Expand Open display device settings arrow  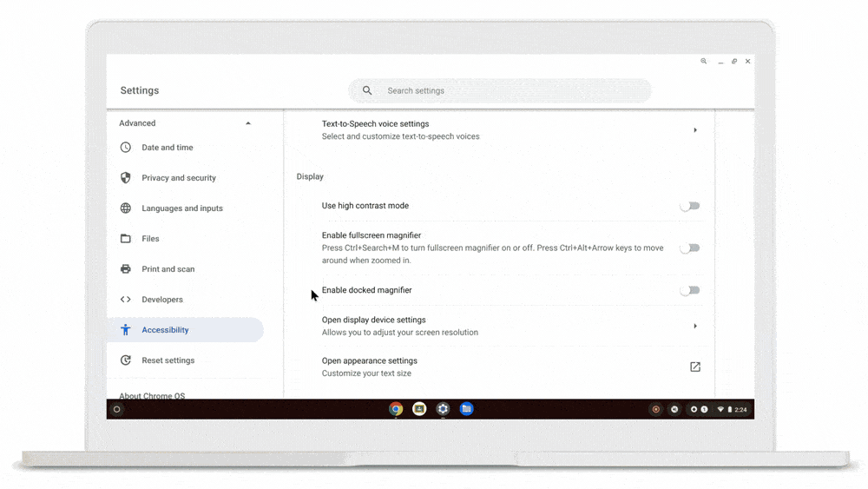695,327
